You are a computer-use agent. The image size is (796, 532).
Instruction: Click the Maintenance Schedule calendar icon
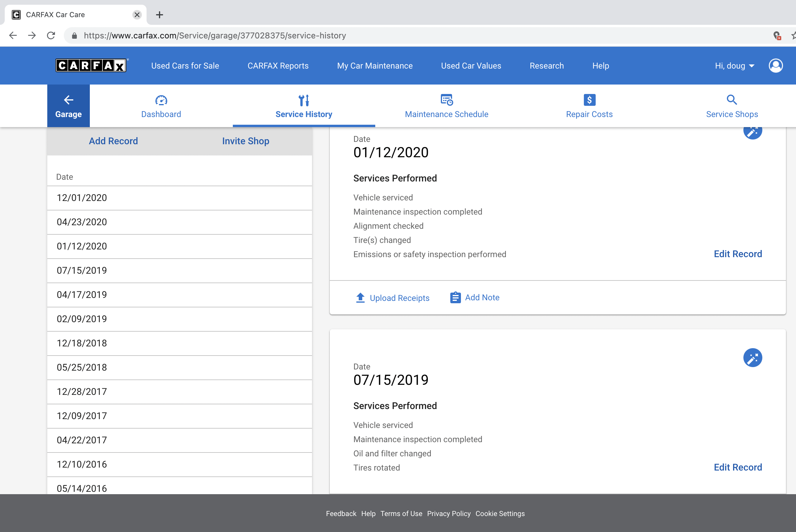pyautogui.click(x=447, y=100)
